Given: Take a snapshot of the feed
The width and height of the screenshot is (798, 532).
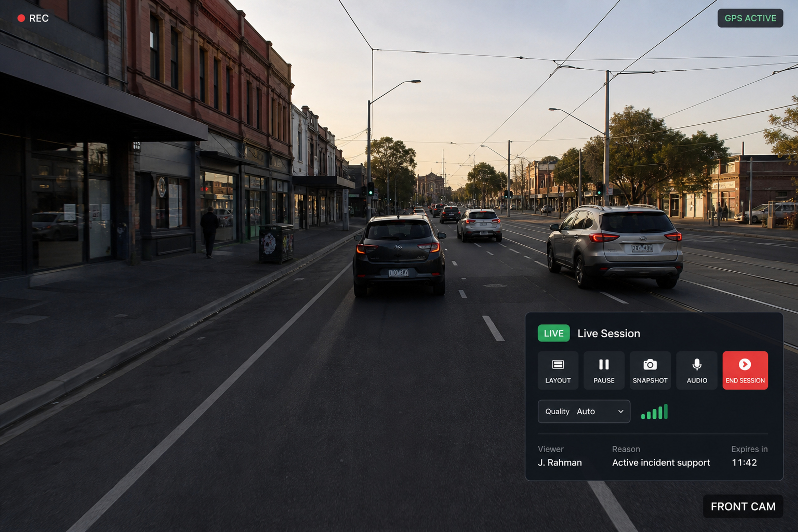Looking at the screenshot, I should pos(650,370).
